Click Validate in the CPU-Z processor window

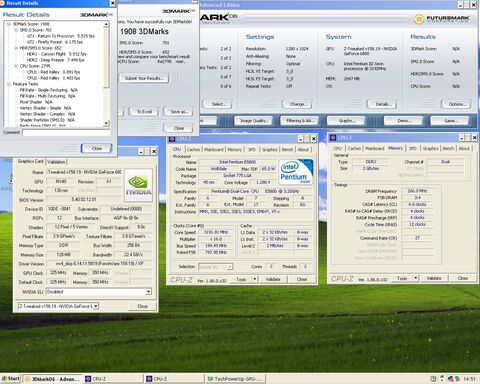273,279
